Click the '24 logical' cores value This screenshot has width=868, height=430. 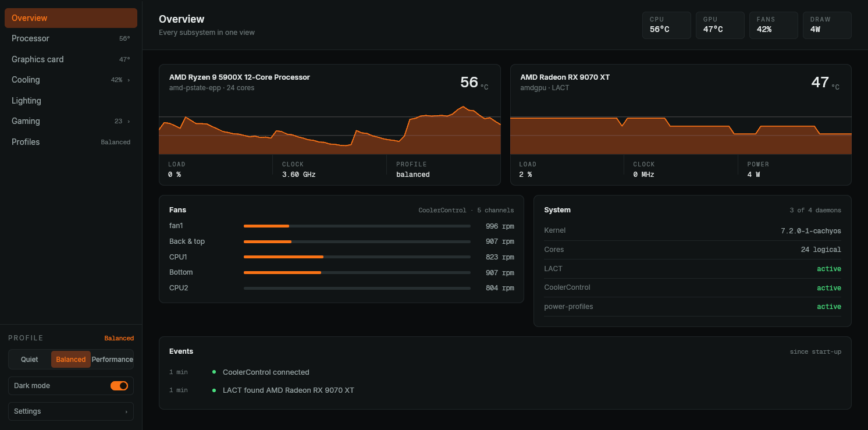(x=821, y=250)
